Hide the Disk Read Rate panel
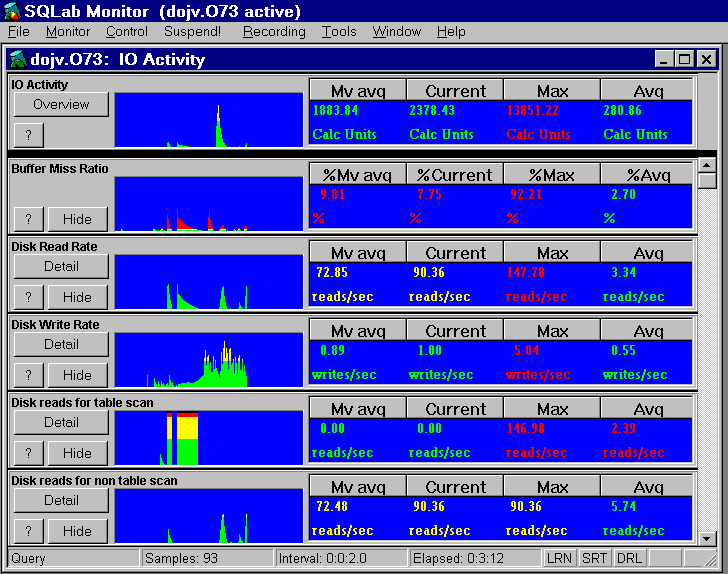This screenshot has width=728, height=574. coord(77,297)
